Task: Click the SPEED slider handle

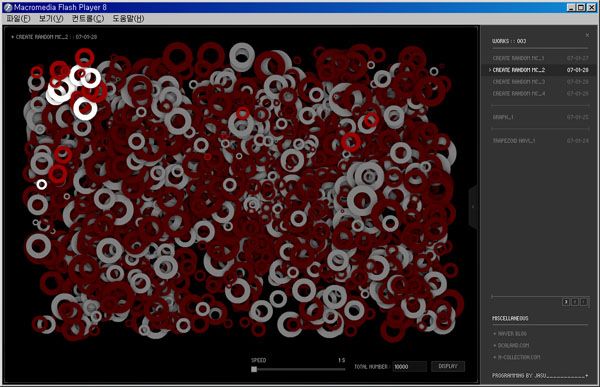Action: (254, 369)
